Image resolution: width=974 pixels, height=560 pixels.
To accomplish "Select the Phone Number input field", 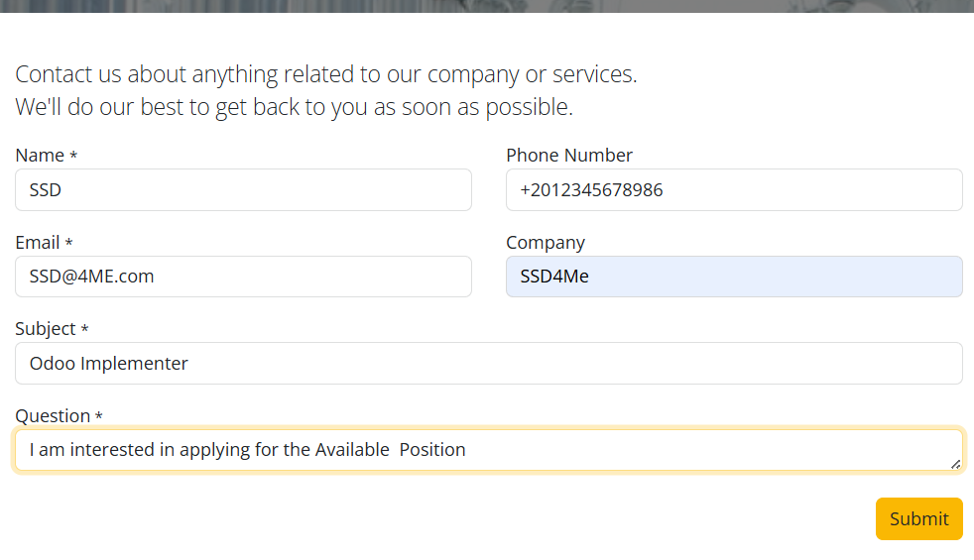I will (734, 190).
